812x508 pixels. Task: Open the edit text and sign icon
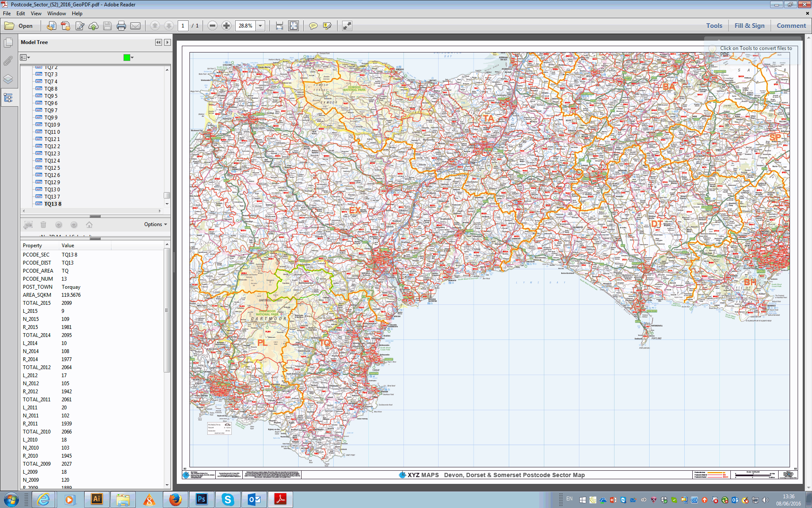(80, 26)
